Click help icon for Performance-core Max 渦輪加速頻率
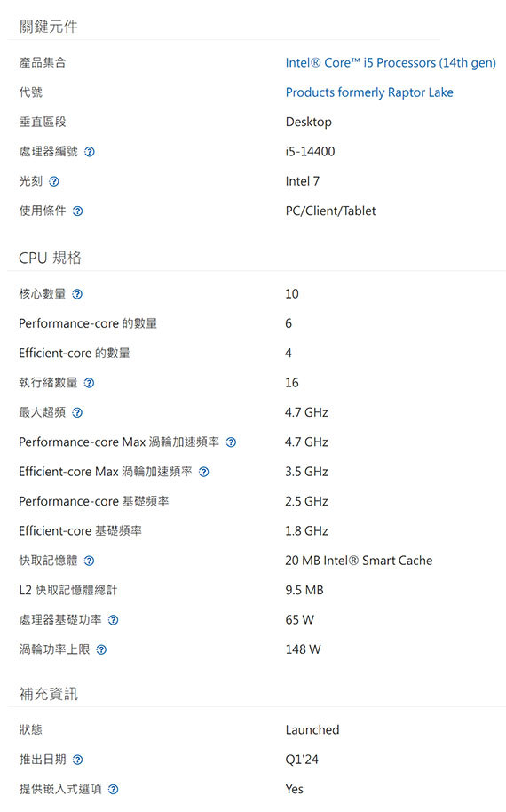 click(232, 442)
